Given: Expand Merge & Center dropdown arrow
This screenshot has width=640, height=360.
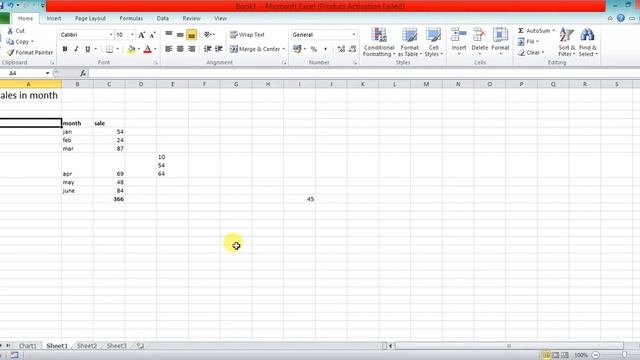Looking at the screenshot, I should coord(284,49).
